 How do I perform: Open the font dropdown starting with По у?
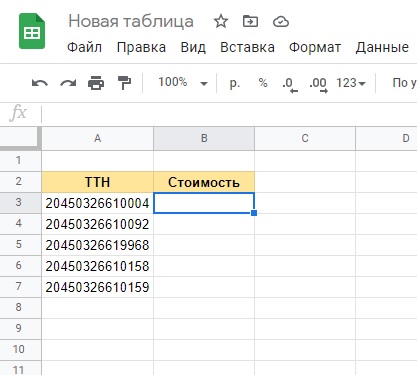(404, 83)
